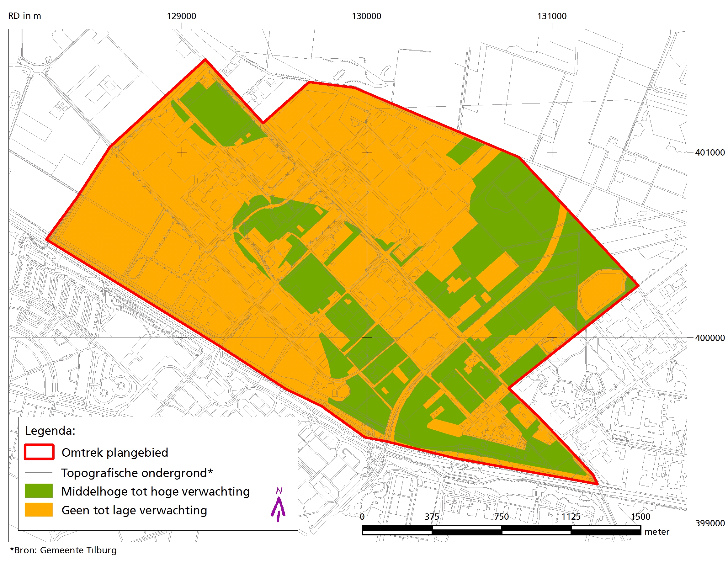
Task: Click the 129000 easting label
Action: click(181, 16)
